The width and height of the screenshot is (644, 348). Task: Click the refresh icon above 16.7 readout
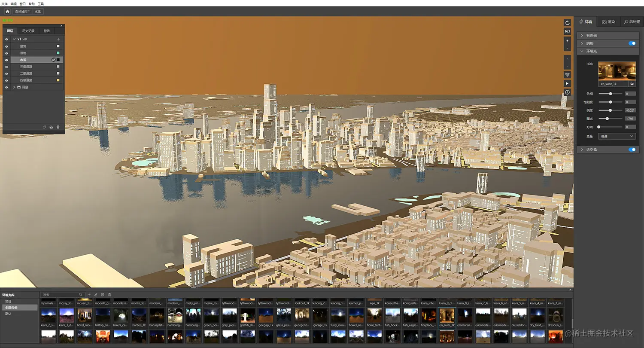point(567,23)
